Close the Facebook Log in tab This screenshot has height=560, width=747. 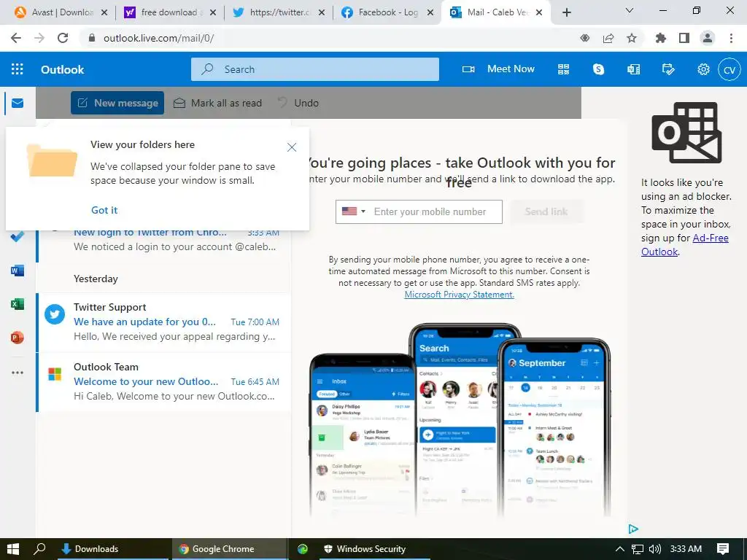430,12
